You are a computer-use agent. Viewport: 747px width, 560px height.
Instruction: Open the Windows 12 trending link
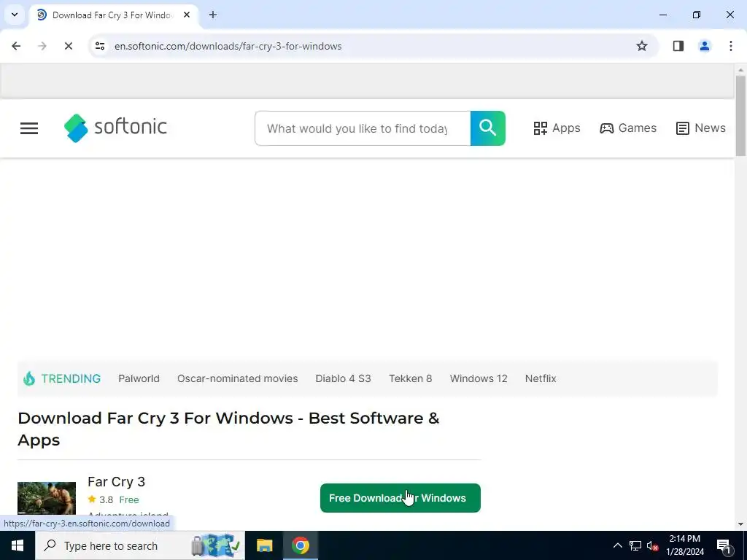tap(479, 378)
